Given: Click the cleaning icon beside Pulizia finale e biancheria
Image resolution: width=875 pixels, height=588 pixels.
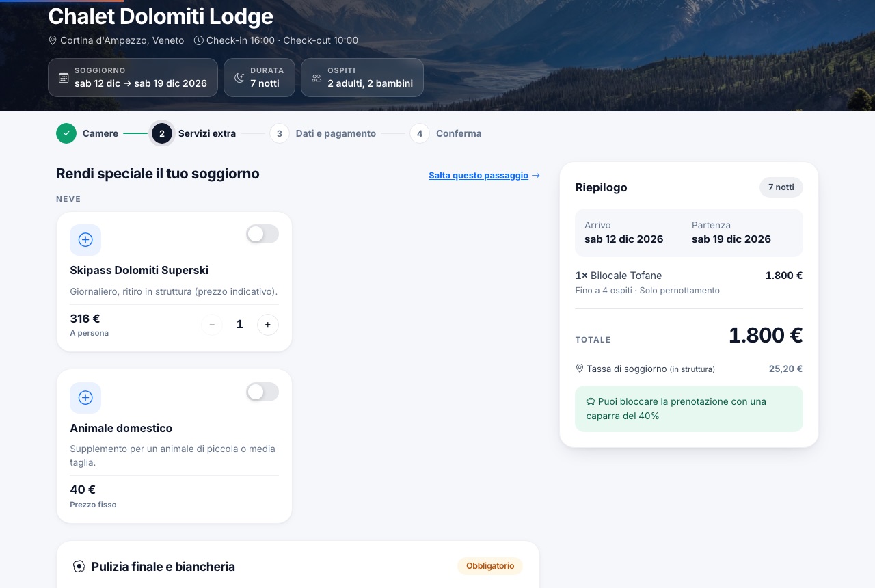Looking at the screenshot, I should (x=79, y=566).
